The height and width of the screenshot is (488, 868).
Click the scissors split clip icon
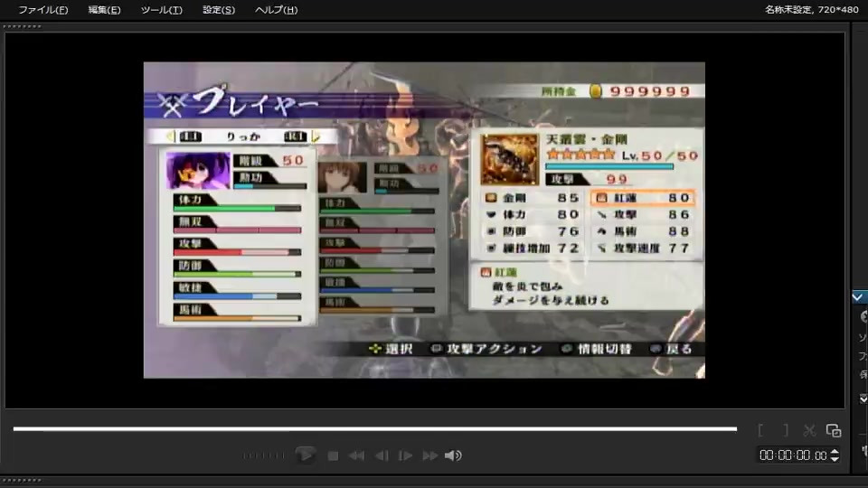pyautogui.click(x=809, y=430)
